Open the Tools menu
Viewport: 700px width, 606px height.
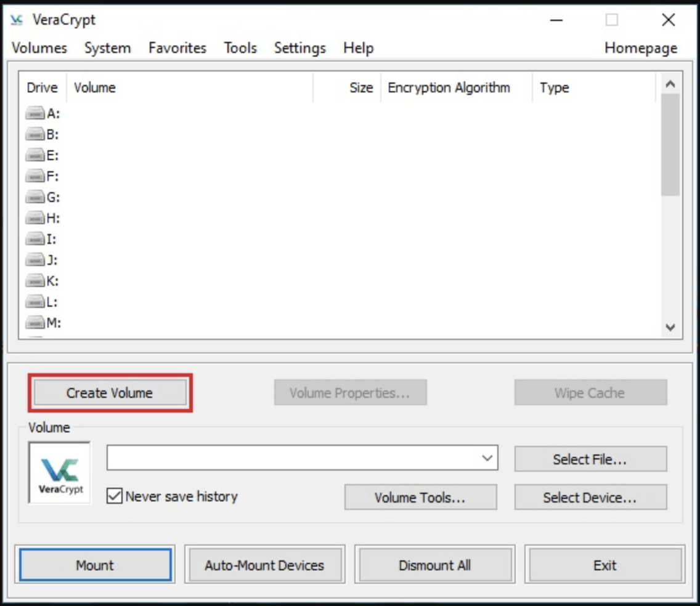(240, 47)
